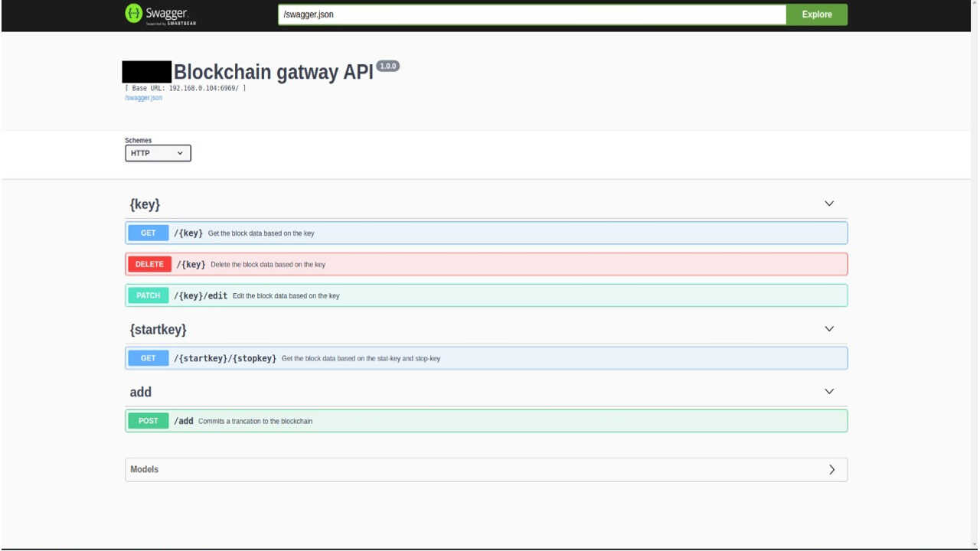Click the SMARTBEAR logo under Swagger
The image size is (980, 551).
tap(178, 22)
